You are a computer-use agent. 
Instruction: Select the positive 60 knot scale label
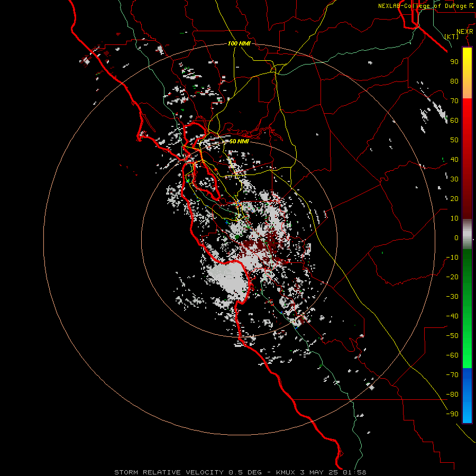coord(454,121)
